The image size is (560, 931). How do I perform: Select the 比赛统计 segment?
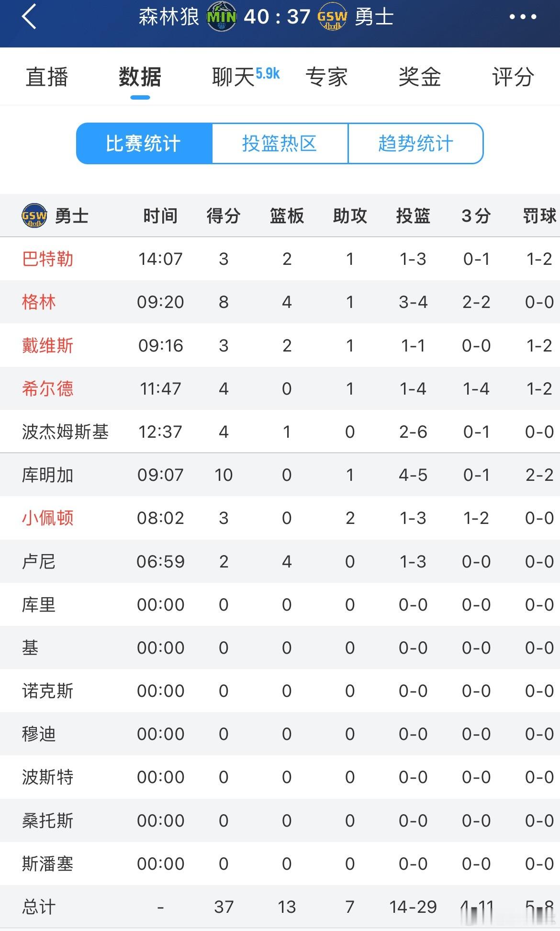tap(144, 143)
